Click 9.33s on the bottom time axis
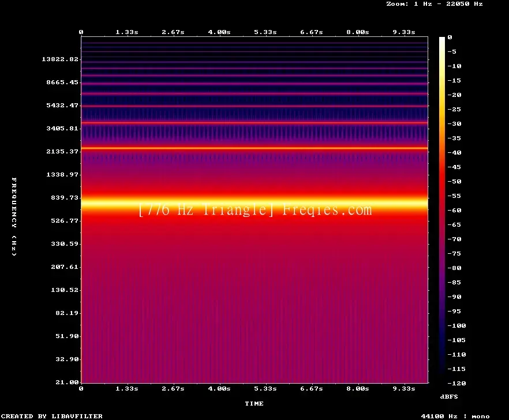 click(x=404, y=388)
